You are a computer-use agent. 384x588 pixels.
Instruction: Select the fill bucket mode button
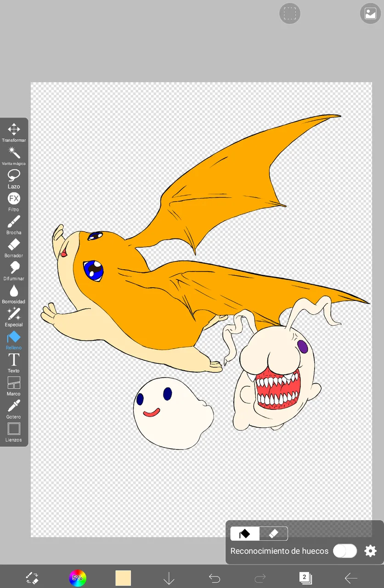point(245,533)
